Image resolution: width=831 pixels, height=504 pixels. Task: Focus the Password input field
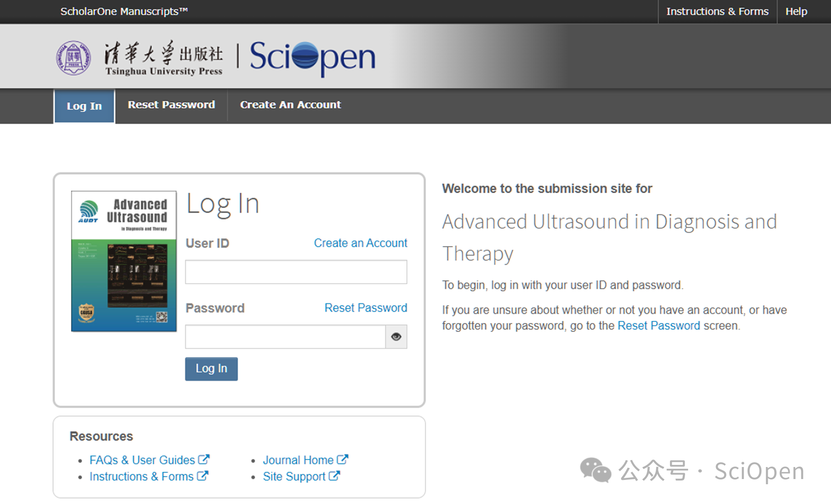[285, 337]
